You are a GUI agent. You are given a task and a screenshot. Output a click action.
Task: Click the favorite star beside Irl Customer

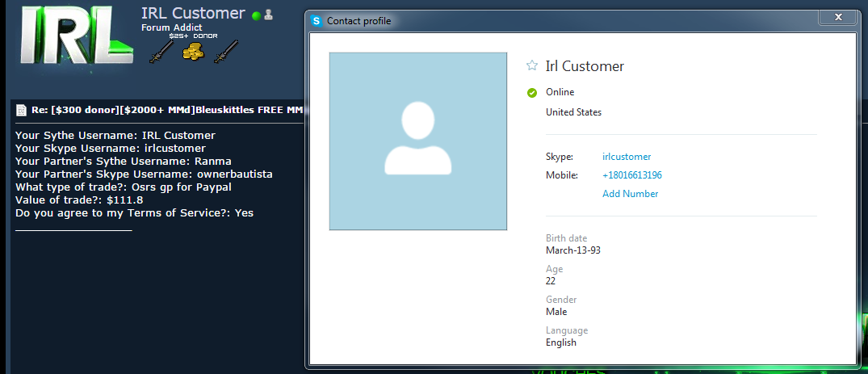pyautogui.click(x=532, y=66)
